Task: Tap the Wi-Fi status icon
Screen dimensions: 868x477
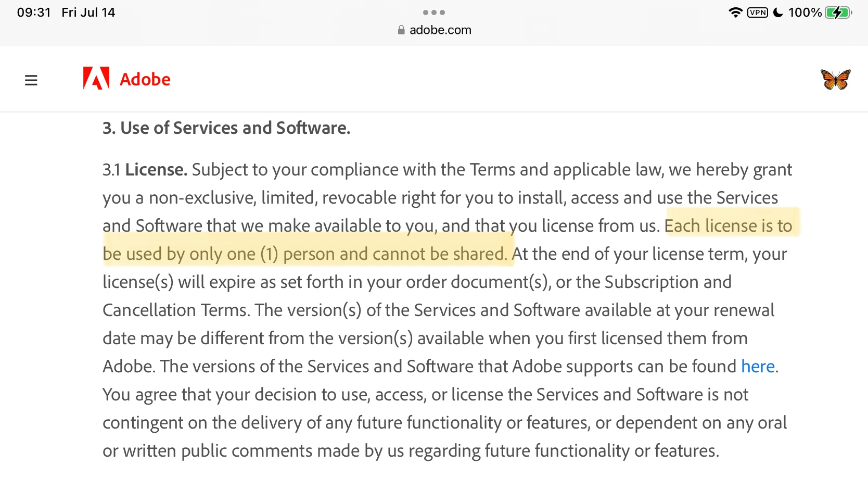Action: coord(735,12)
